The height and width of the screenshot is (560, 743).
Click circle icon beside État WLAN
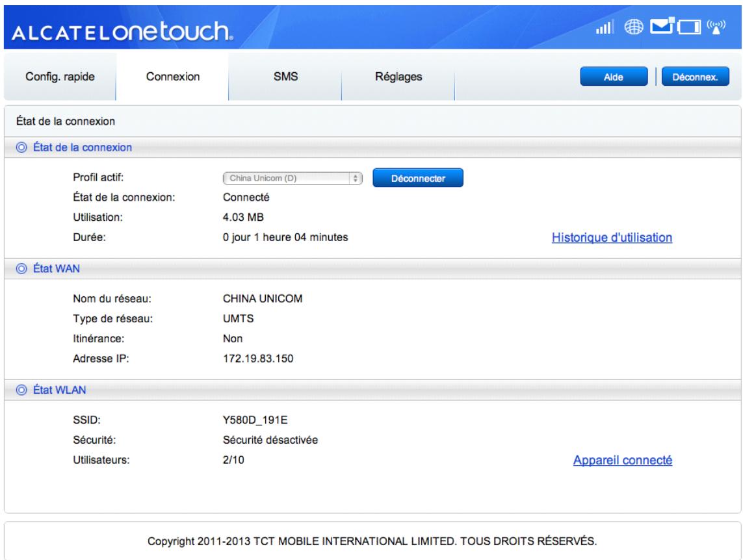pyautogui.click(x=21, y=390)
